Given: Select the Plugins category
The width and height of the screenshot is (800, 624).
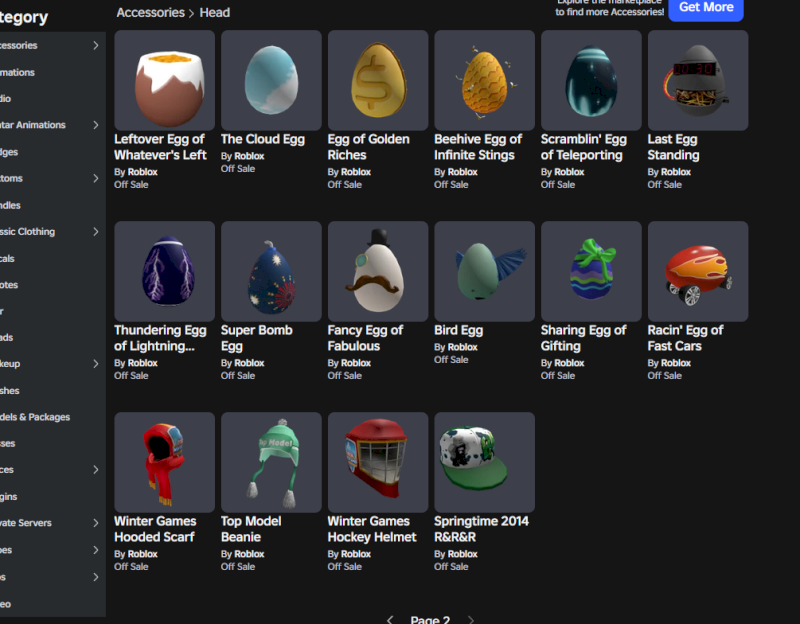Looking at the screenshot, I should tap(9, 496).
